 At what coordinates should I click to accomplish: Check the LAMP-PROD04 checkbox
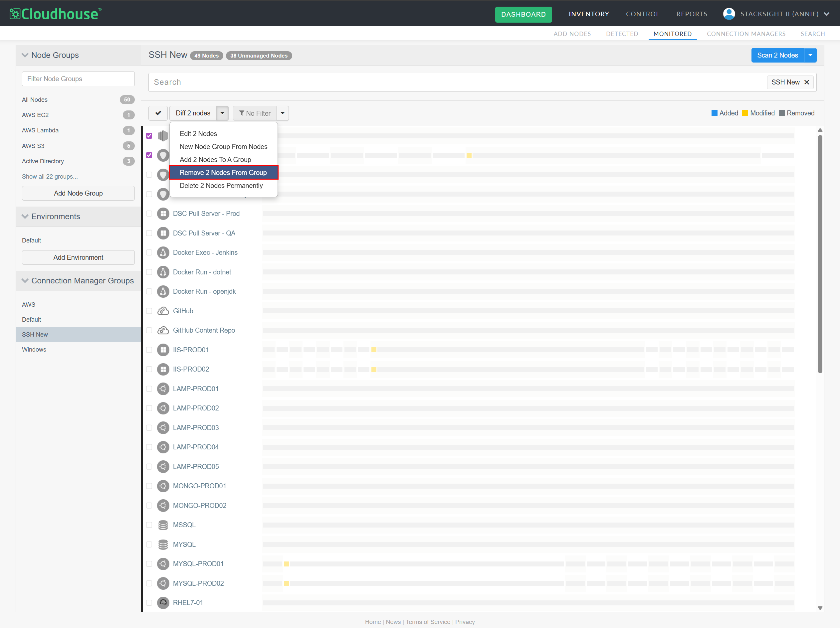click(149, 447)
